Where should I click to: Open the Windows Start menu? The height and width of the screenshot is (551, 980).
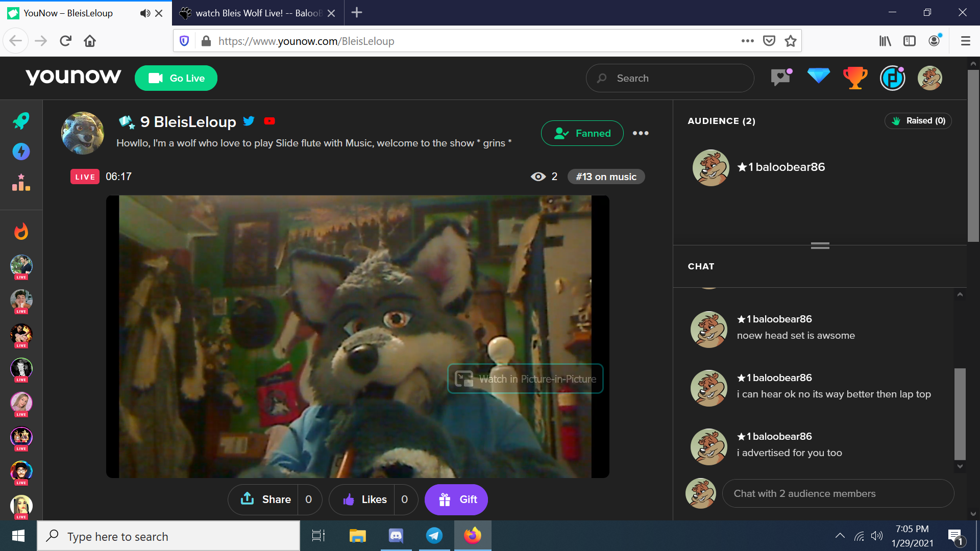point(18,536)
